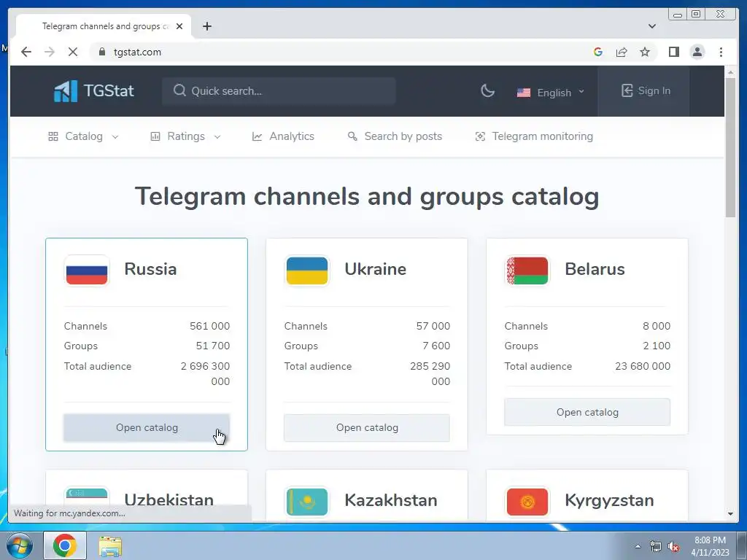Stop page loading with X button
This screenshot has width=747, height=560.
point(73,52)
